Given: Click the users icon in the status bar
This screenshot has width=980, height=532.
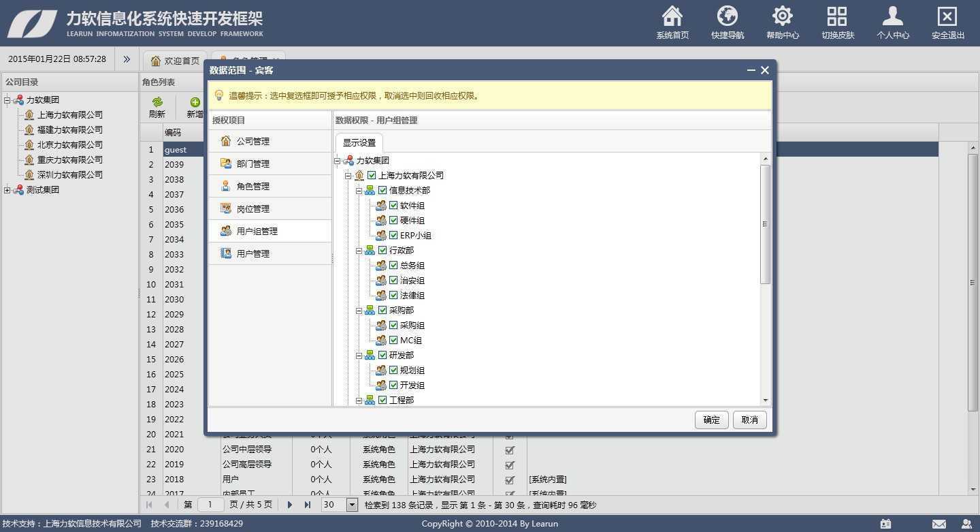Looking at the screenshot, I should point(966,524).
